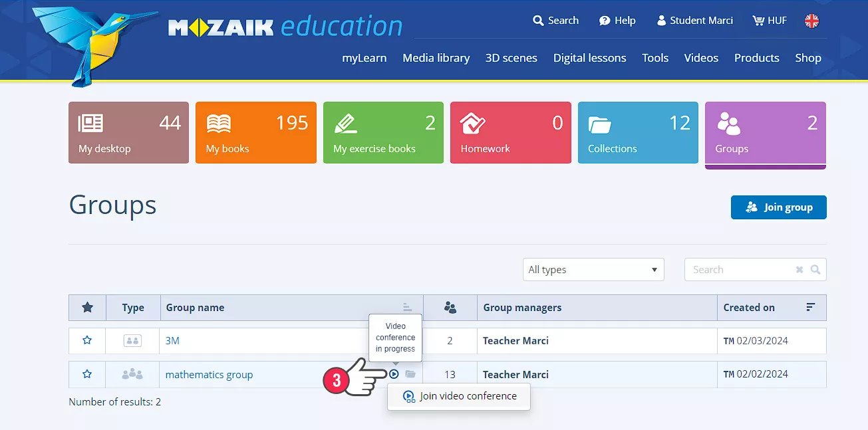The image size is (868, 430).
Task: Open the All types dropdown
Action: coord(593,270)
